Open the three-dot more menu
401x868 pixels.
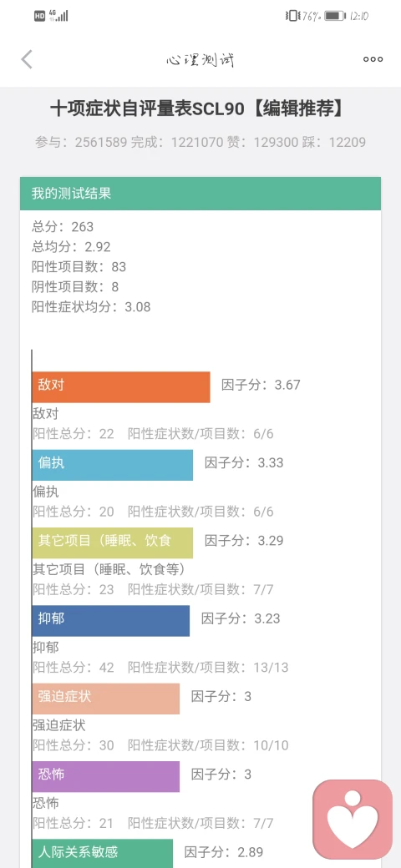pos(373,60)
